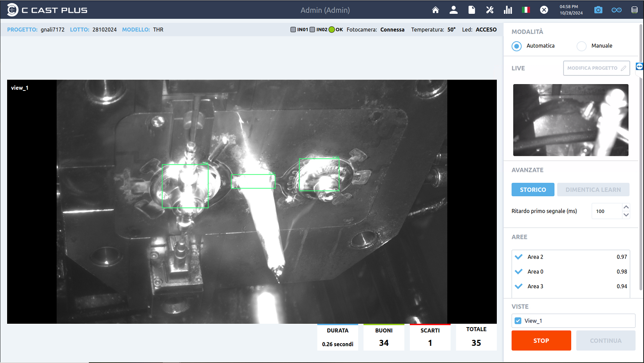Collapse the right panel with the arrow

click(640, 67)
